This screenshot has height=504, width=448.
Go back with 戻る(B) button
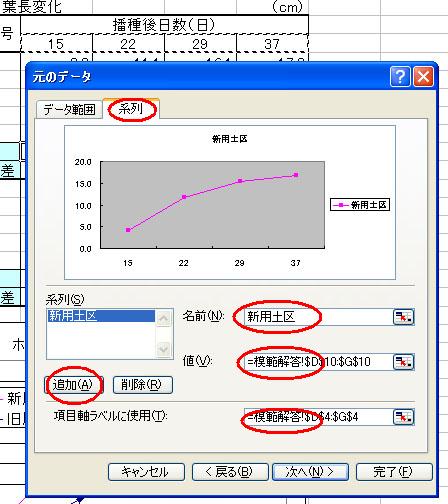(x=230, y=472)
